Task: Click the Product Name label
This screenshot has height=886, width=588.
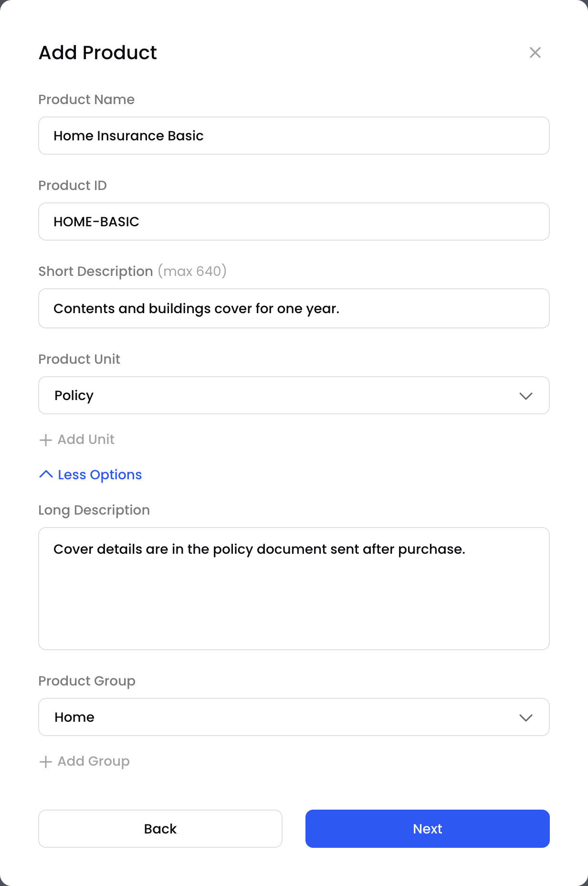Action: pyautogui.click(x=86, y=99)
